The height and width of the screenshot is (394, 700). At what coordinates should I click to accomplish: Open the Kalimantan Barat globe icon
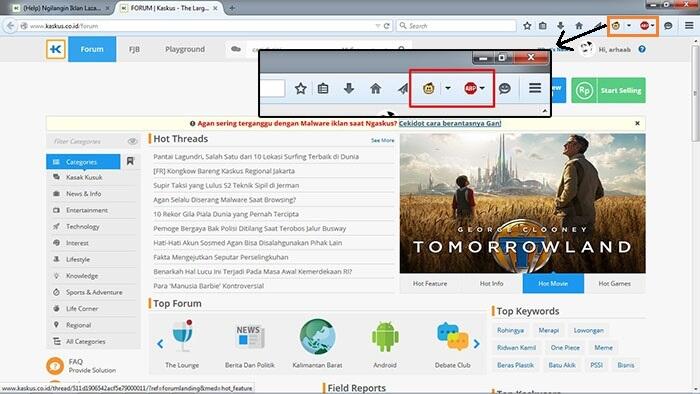(317, 336)
